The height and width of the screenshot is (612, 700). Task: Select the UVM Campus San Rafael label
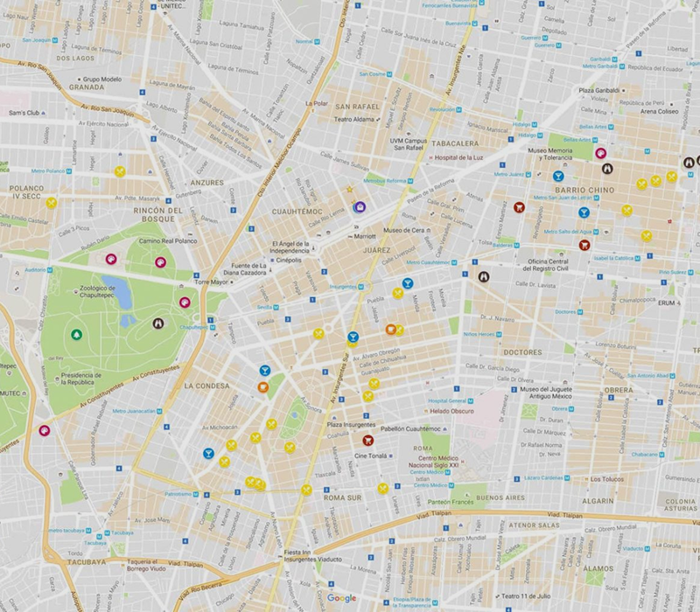click(409, 144)
